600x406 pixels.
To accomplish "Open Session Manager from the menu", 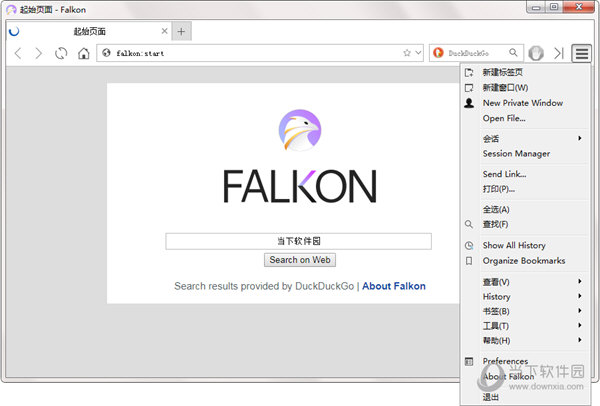I will point(525,153).
